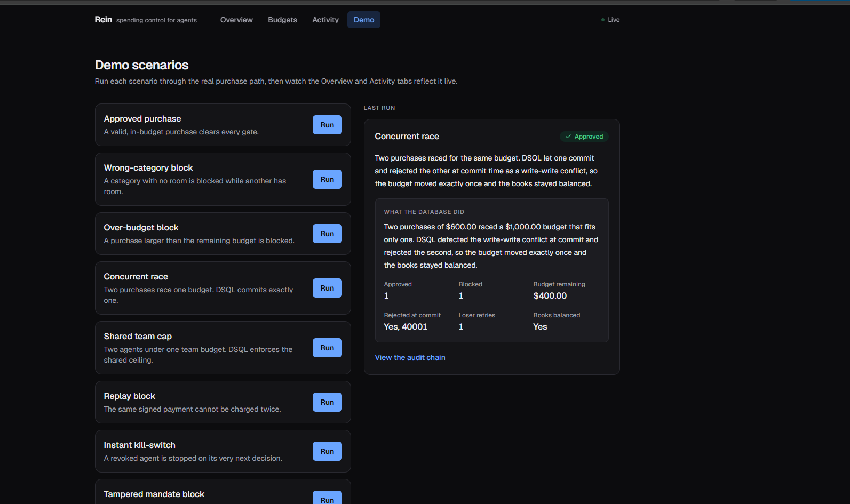Run the Concurrent race scenario
Image resolution: width=850 pixels, height=504 pixels.
327,288
